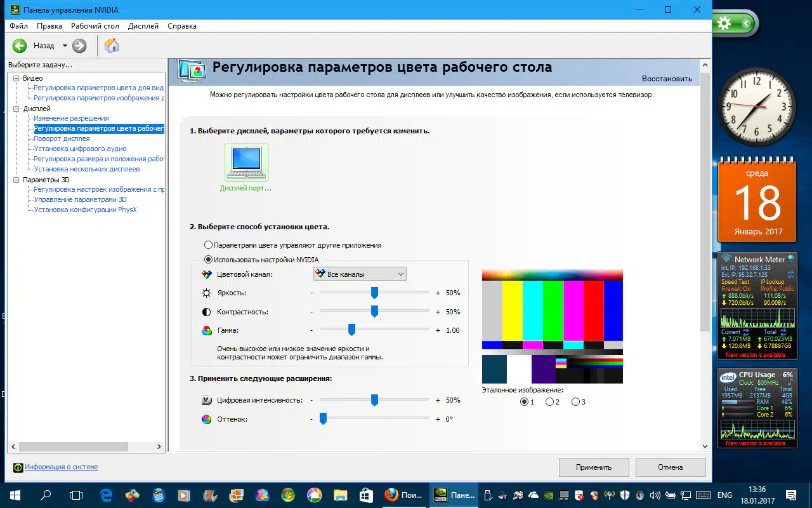This screenshot has height=508, width=812.
Task: Open File Explorer folder icon on taskbar
Action: (x=341, y=495)
